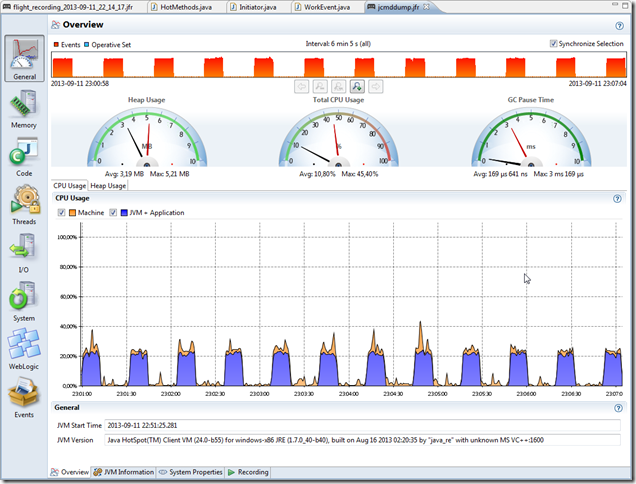Click the Total CPU Usage dial
The width and height of the screenshot is (636, 484).
339,138
